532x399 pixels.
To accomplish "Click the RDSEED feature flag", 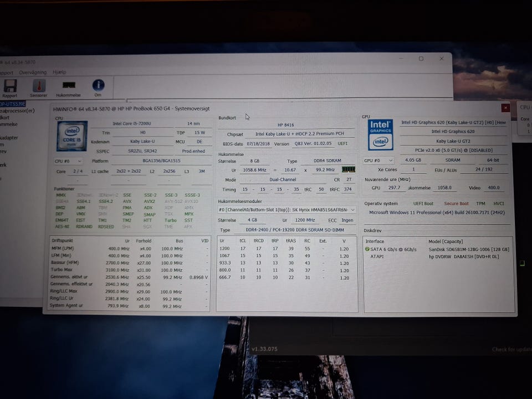I will [106, 227].
